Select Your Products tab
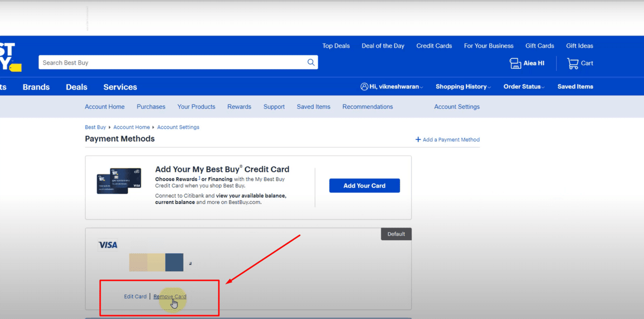 (x=196, y=107)
